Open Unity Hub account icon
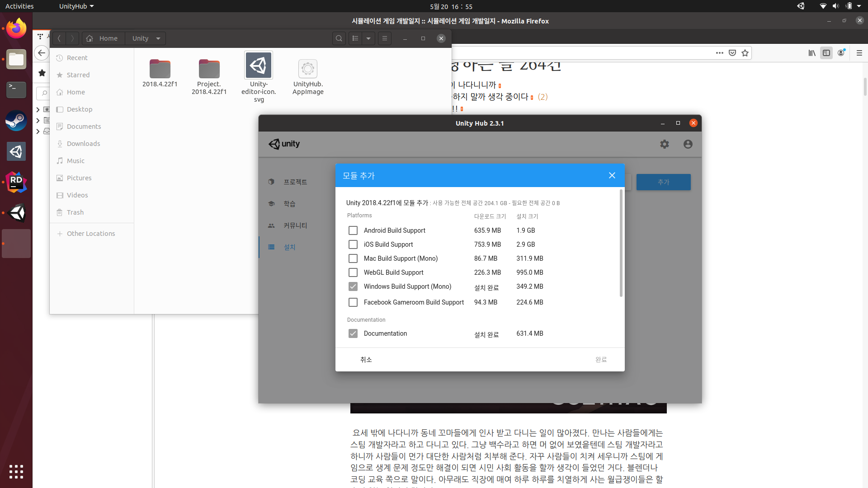This screenshot has width=868, height=488. click(688, 144)
